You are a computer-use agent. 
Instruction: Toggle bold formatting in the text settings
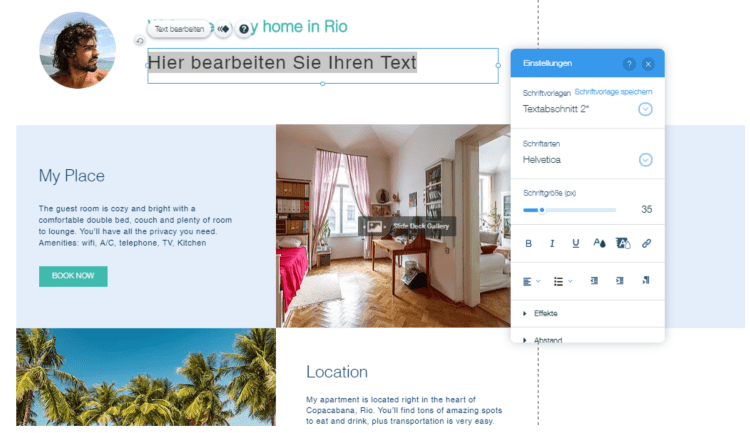528,243
